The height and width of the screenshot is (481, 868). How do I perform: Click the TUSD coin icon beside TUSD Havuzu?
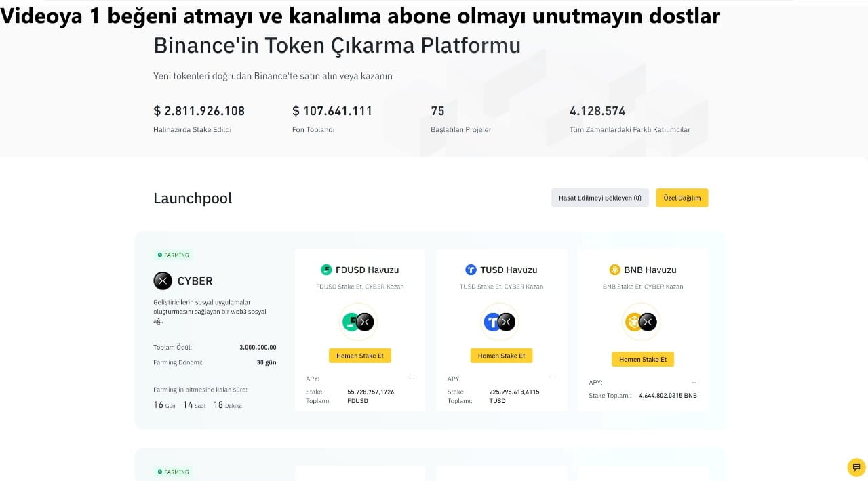click(x=471, y=270)
